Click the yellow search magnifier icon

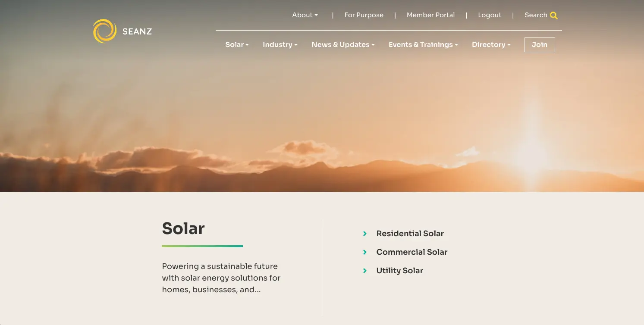coord(554,16)
